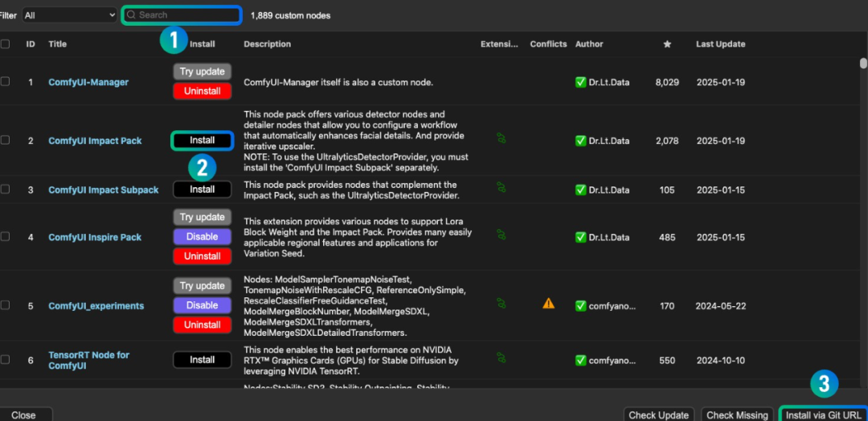Click the Close button
This screenshot has width=868, height=421.
pyautogui.click(x=24, y=415)
